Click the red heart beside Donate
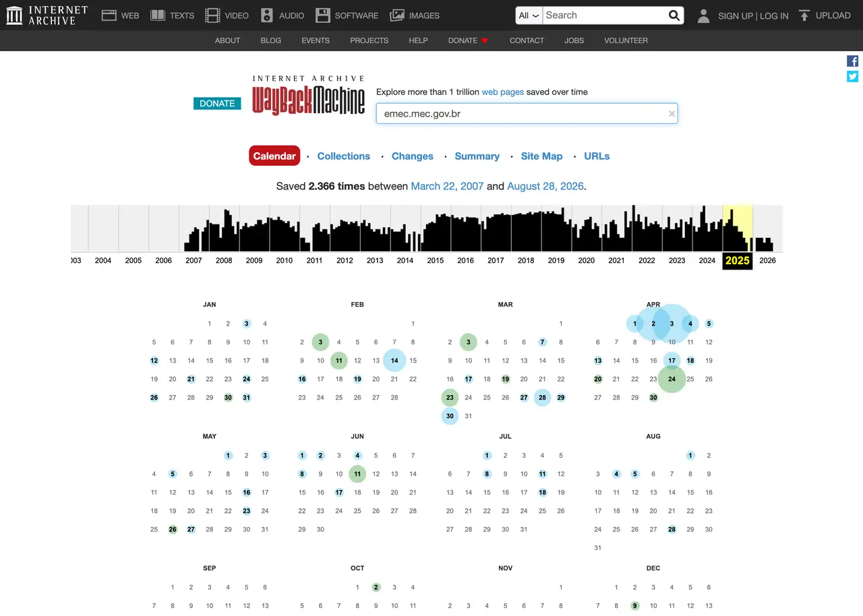Viewport: 863px width, 616px height. (x=484, y=40)
